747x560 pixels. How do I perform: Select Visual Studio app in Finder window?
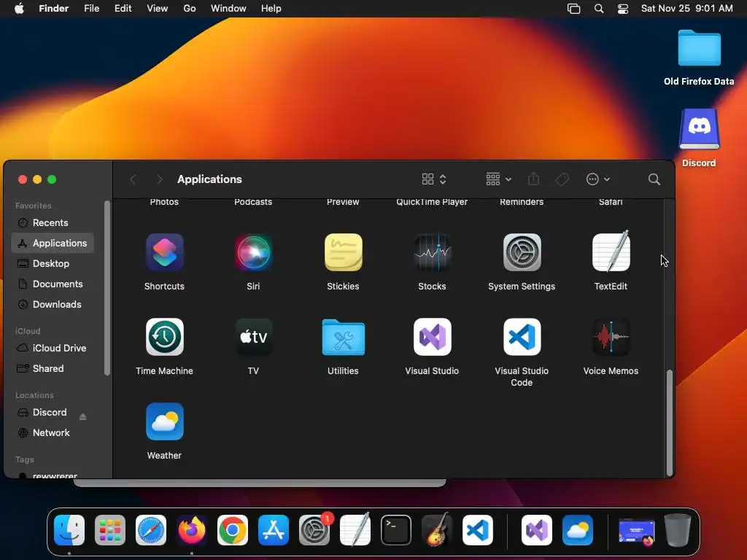[x=432, y=337]
